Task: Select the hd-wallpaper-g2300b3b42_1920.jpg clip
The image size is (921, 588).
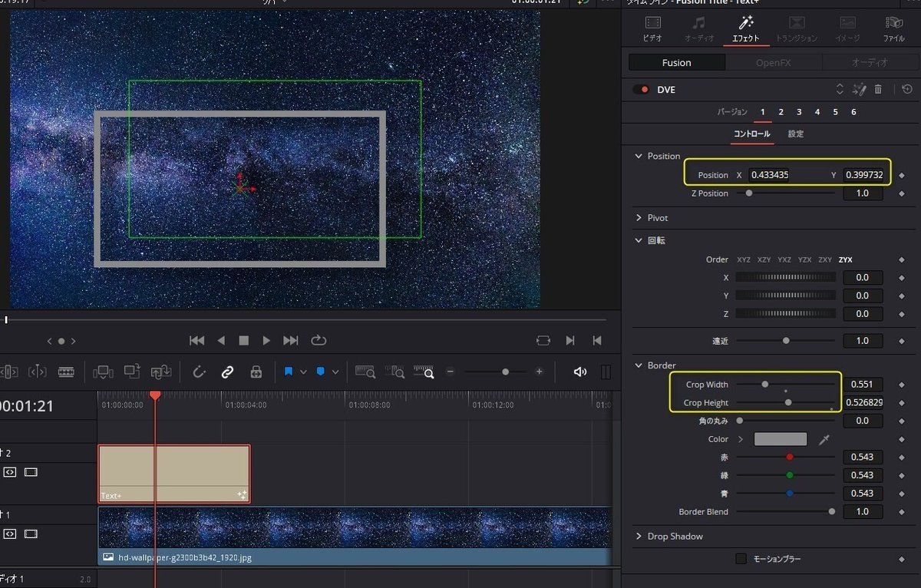Action: click(x=355, y=537)
